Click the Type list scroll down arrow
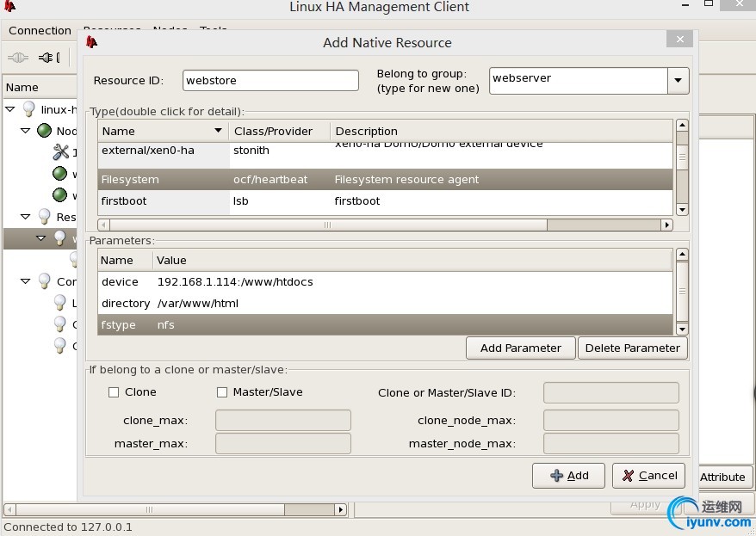The height and width of the screenshot is (536, 756). pyautogui.click(x=682, y=209)
